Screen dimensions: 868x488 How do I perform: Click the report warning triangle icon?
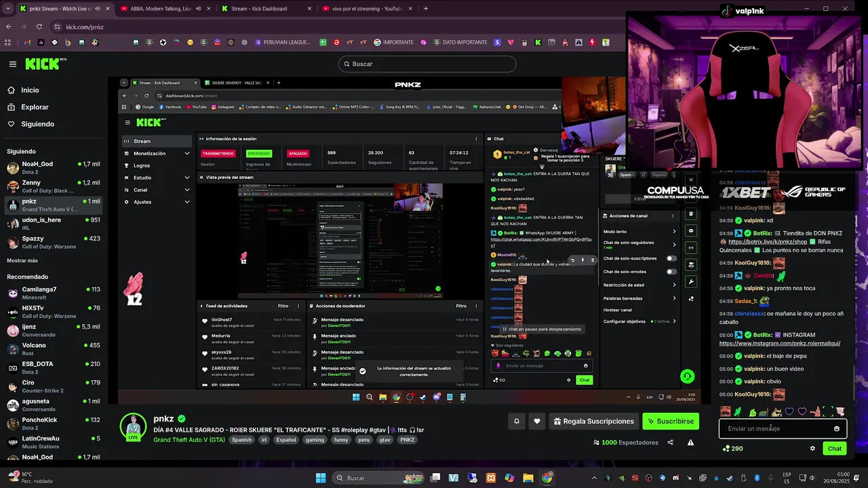[690, 443]
